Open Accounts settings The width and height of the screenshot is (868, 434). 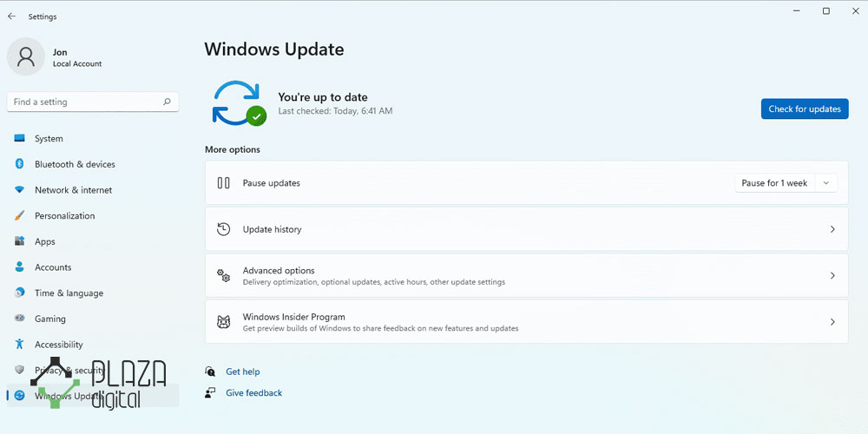[93, 267]
